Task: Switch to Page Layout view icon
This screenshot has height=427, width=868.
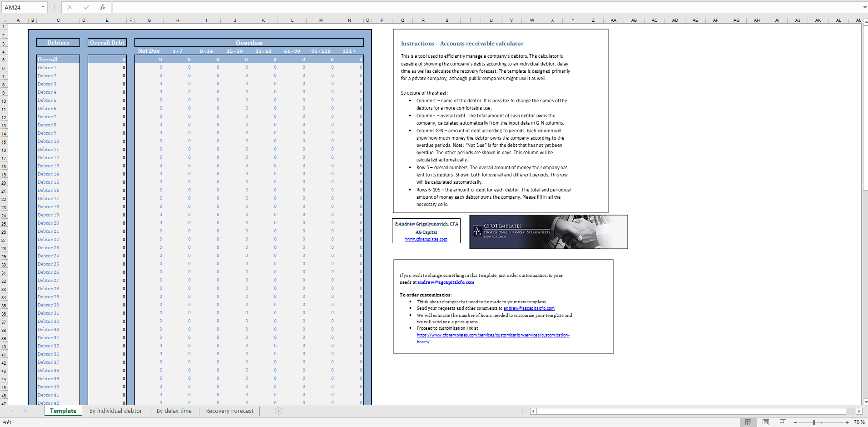Action: coord(766,422)
